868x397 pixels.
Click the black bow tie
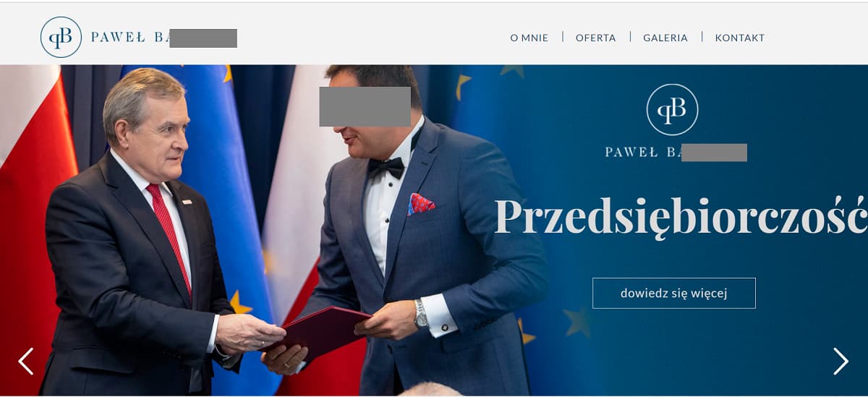(x=386, y=168)
